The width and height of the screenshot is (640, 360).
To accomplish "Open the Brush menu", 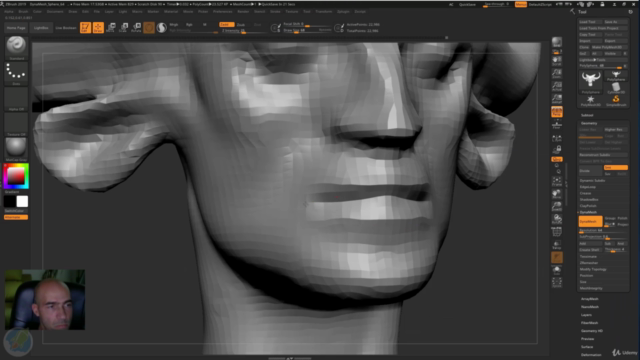I will (x=23, y=11).
